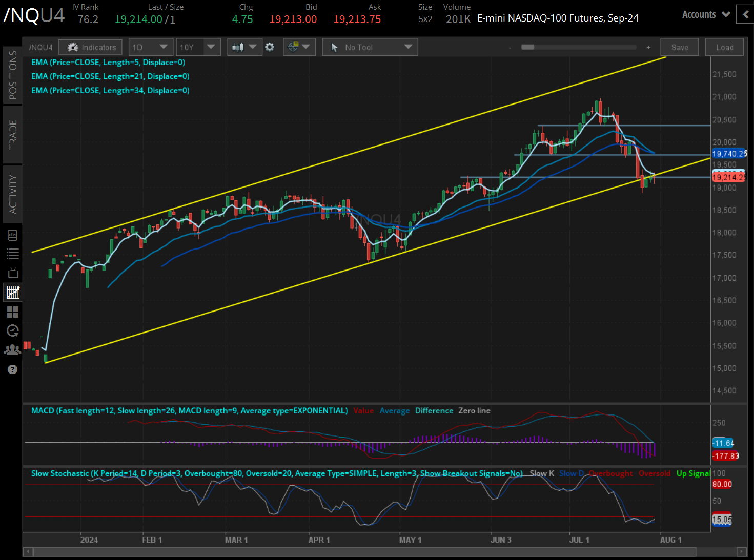Open the watchlist quotes icon in sidebar
The image size is (754, 560).
[12, 253]
